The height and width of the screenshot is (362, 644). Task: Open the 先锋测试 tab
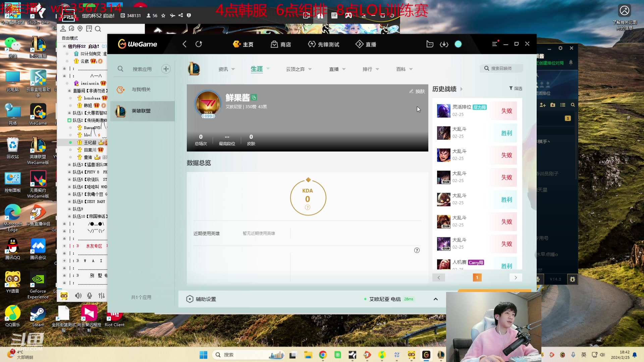(x=324, y=44)
